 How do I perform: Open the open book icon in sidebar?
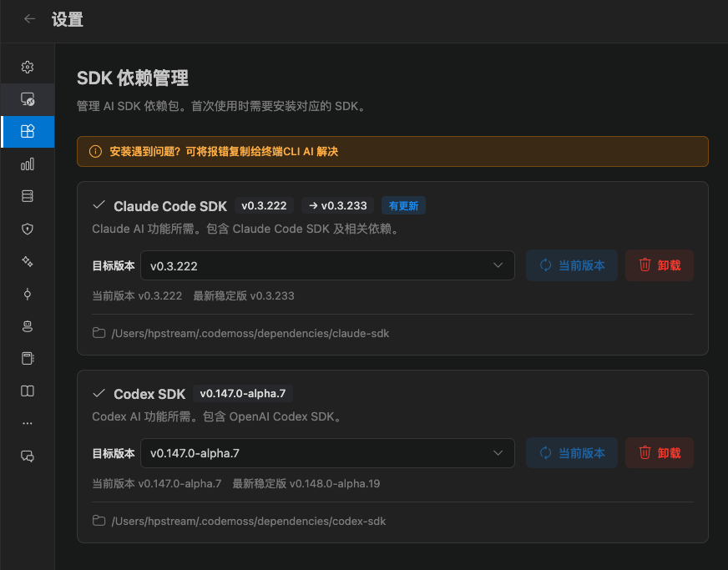pos(28,391)
